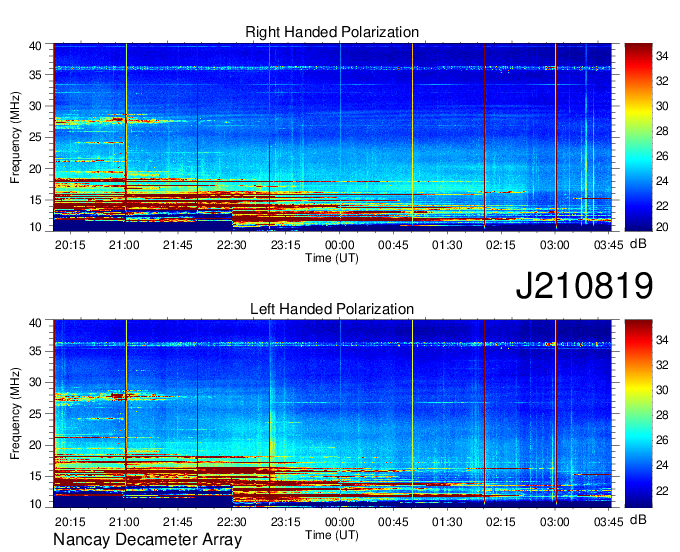This screenshot has height=552, width=680.
Task: Click the 21:00 time tick under Right Handed plot
Action: (124, 245)
